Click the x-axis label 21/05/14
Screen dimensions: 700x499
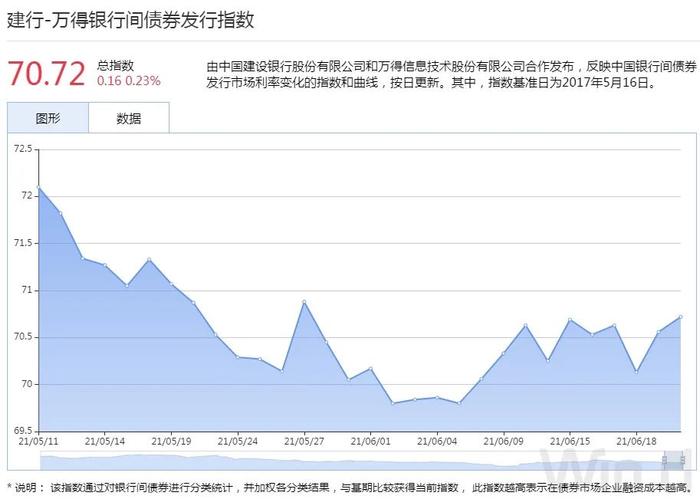click(105, 441)
